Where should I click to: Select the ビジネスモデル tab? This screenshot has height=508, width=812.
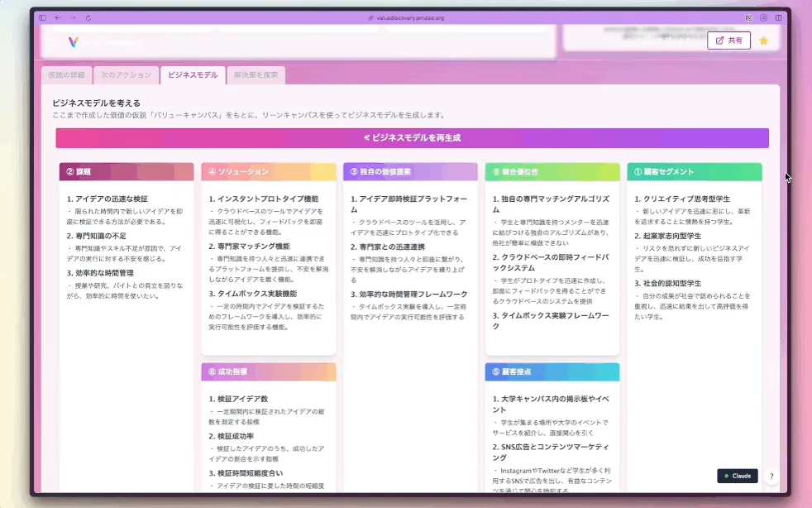point(193,75)
